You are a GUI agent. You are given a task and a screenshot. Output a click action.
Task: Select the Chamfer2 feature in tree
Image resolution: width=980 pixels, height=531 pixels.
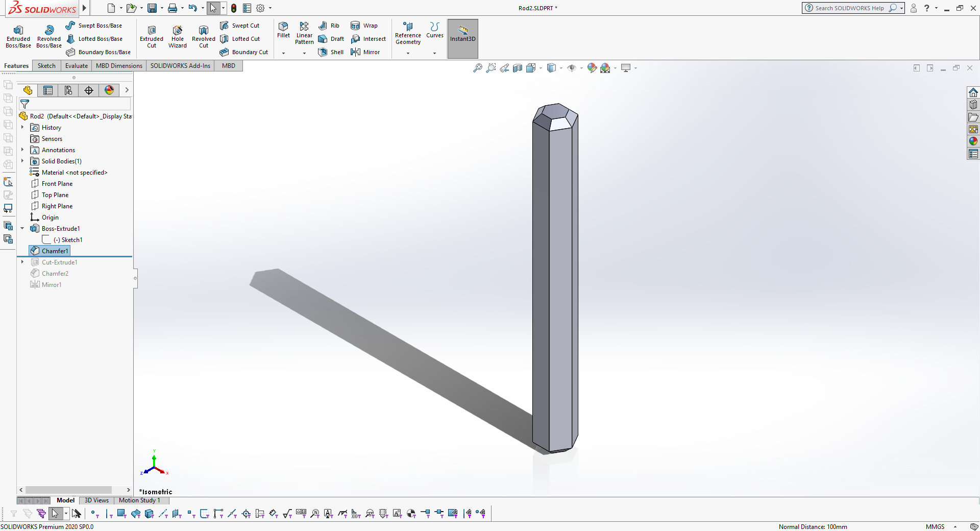point(55,273)
